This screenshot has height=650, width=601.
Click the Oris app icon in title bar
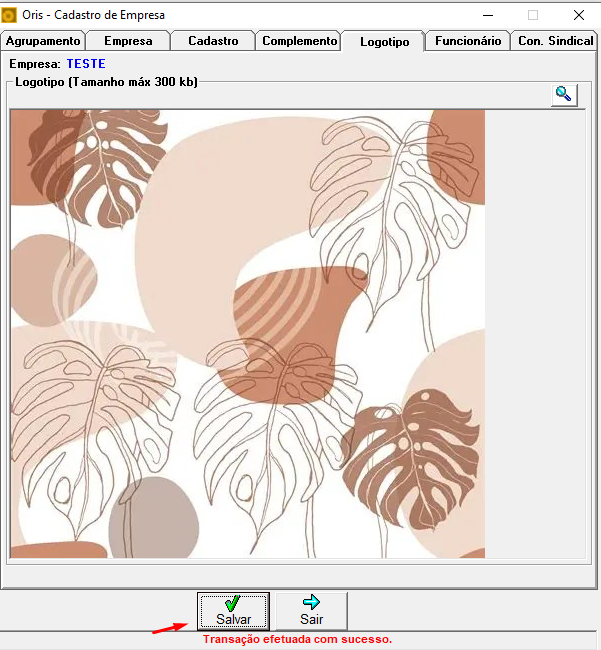[9, 15]
